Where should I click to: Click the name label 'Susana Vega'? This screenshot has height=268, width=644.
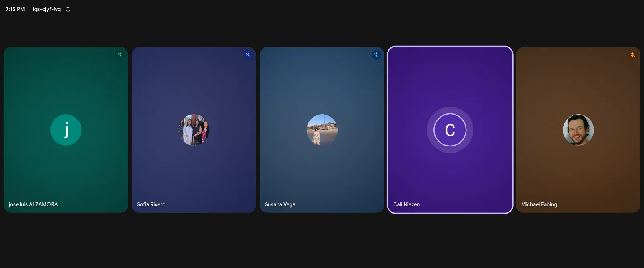pyautogui.click(x=280, y=204)
